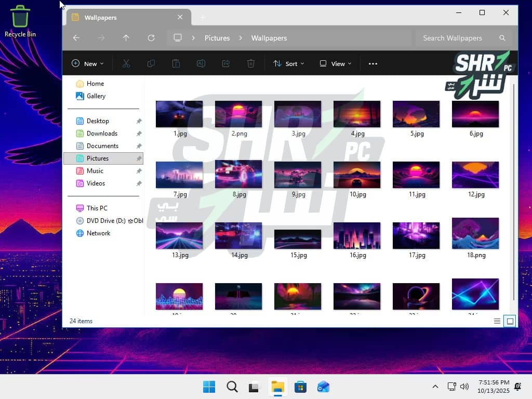Image resolution: width=532 pixels, height=399 pixels.
Task: Open the View layout dropdown
Action: (336, 63)
